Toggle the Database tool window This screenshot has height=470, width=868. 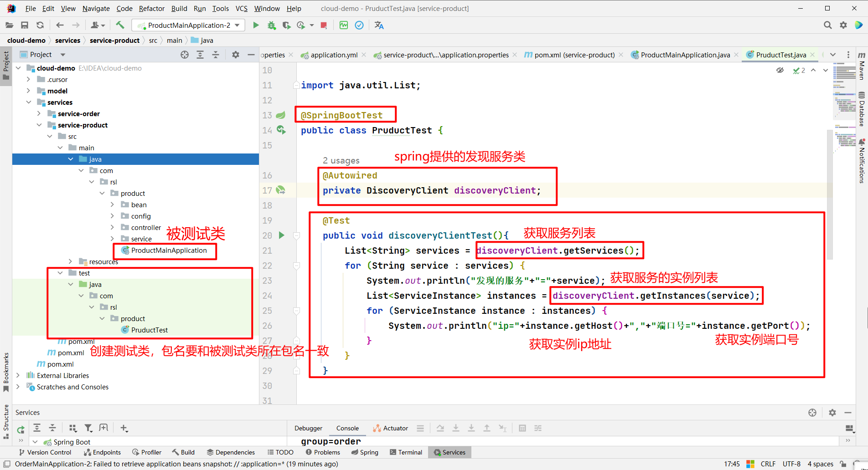pyautogui.click(x=862, y=109)
